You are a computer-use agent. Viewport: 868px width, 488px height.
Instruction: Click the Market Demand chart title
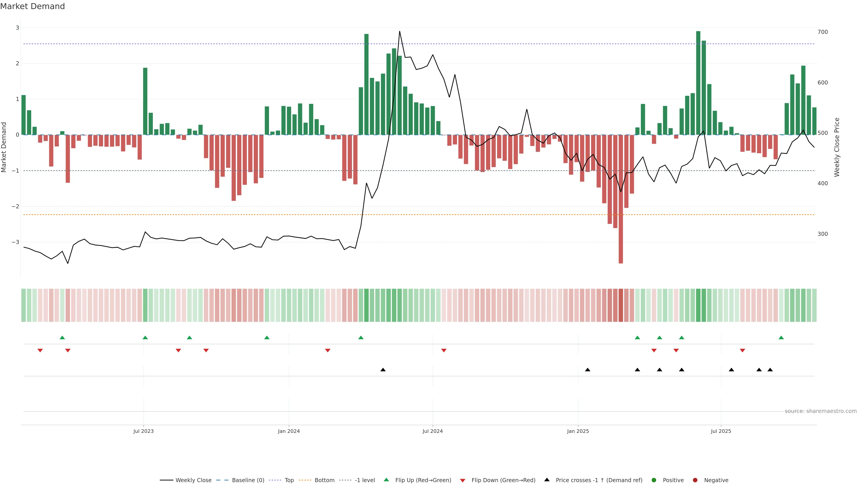coord(32,6)
